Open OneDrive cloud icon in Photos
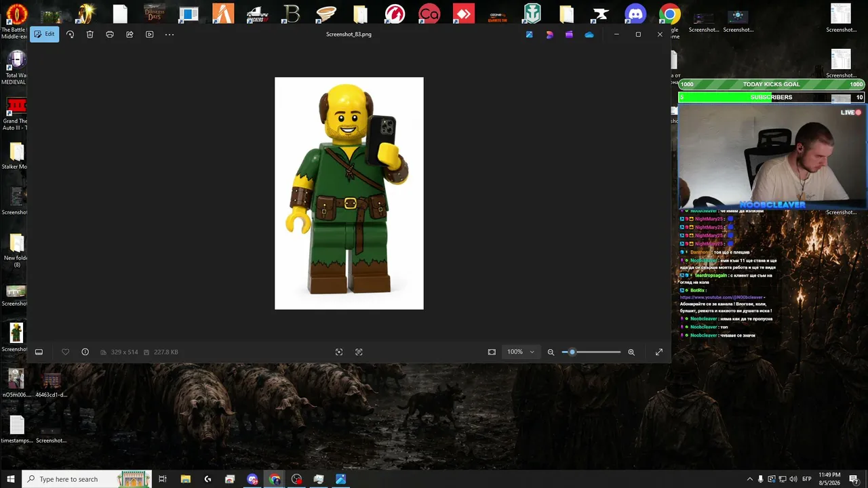 coord(589,35)
